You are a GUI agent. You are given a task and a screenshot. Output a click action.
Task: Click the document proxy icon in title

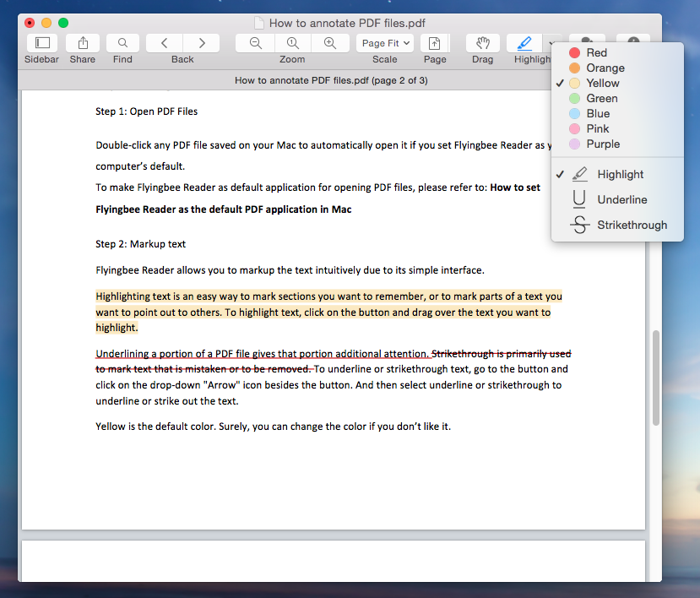coord(258,23)
